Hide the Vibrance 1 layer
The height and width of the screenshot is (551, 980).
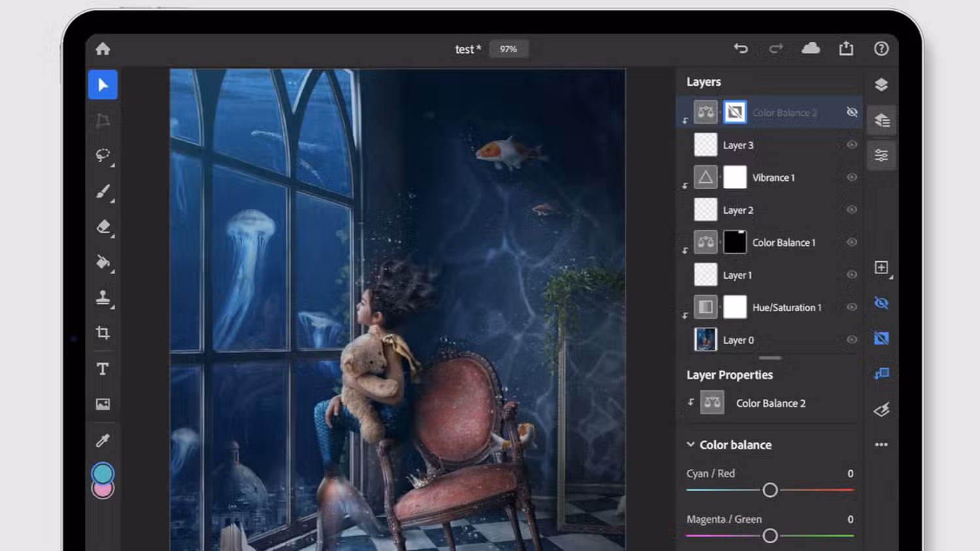tap(852, 177)
